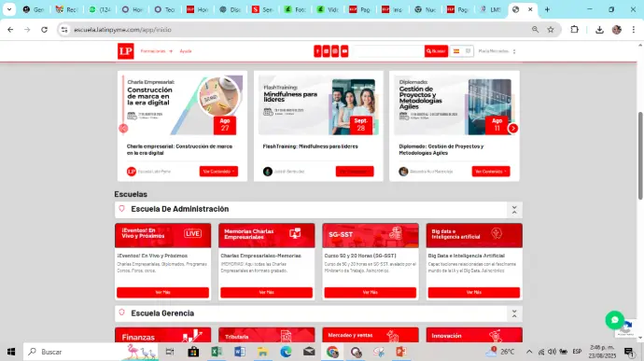Viewport: 644px width, 361px height.
Task: Click the LP logo in the header
Action: point(126,51)
